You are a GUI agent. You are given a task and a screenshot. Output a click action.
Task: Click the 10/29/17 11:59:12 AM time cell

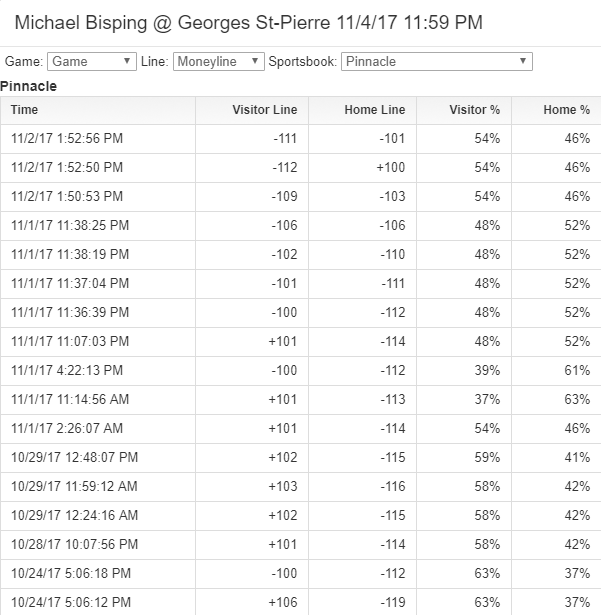coord(74,486)
